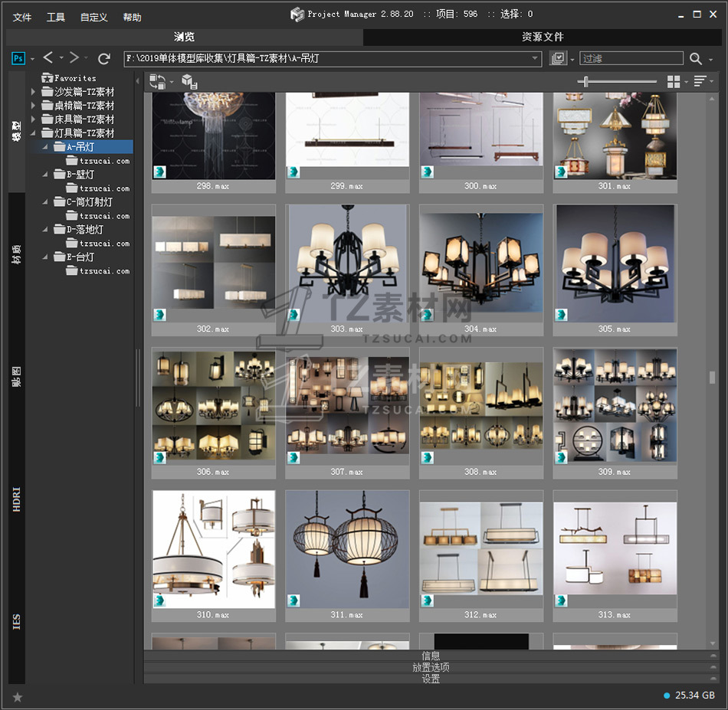Expand the 沙发篇-TZ素材 folder
The height and width of the screenshot is (710, 728).
coord(33,92)
